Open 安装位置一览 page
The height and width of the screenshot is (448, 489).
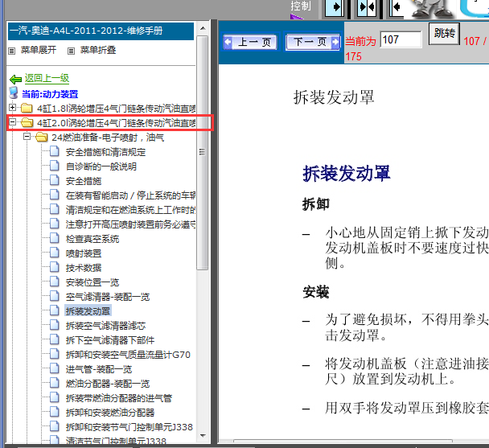[92, 282]
